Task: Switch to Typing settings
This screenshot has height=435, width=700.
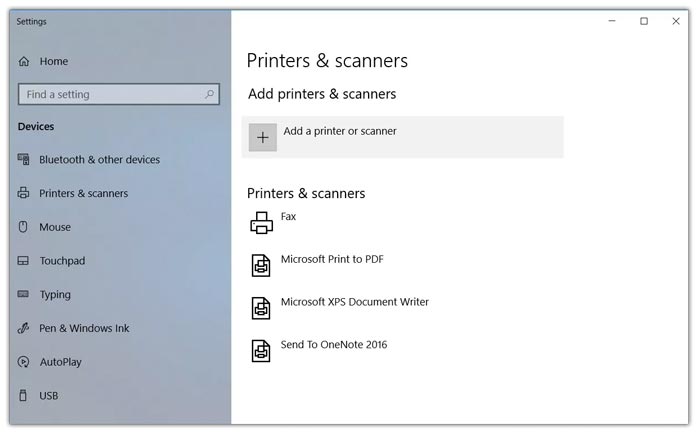Action: pos(55,295)
